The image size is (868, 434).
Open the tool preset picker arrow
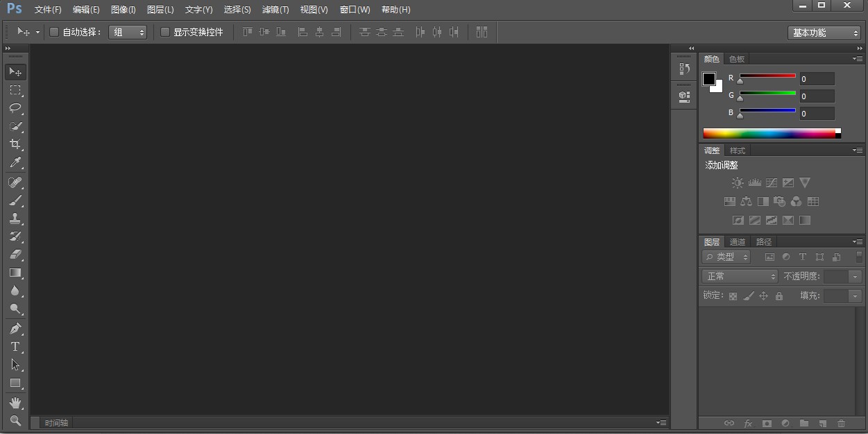coord(37,32)
